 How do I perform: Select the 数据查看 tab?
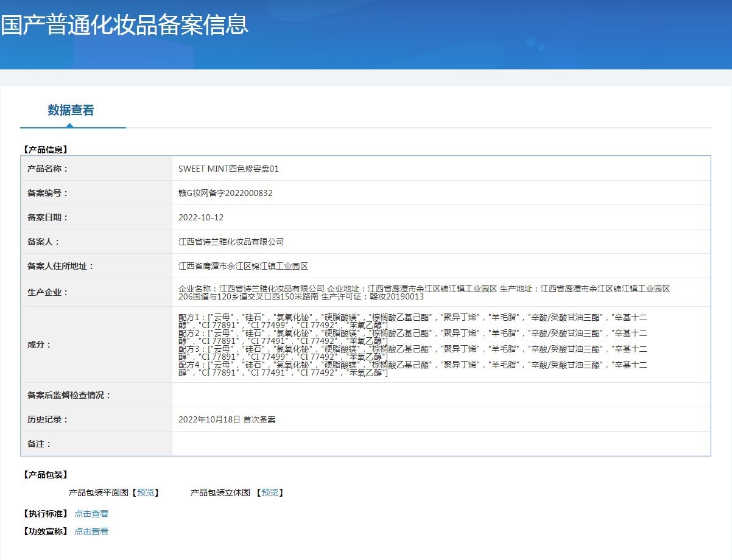71,110
